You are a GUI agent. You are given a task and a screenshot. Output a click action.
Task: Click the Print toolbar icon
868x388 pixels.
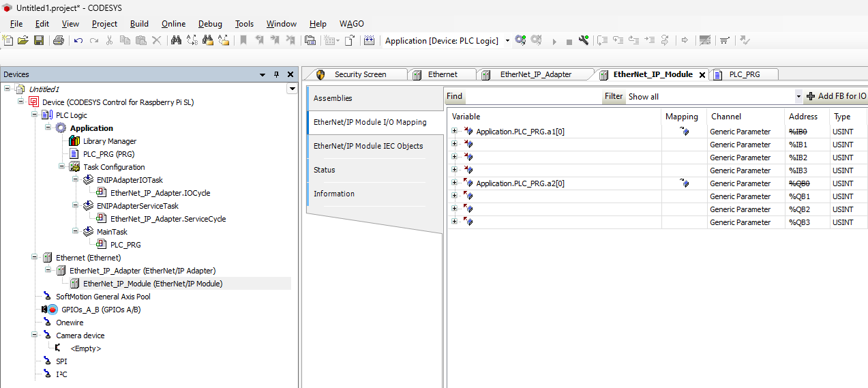pos(59,41)
